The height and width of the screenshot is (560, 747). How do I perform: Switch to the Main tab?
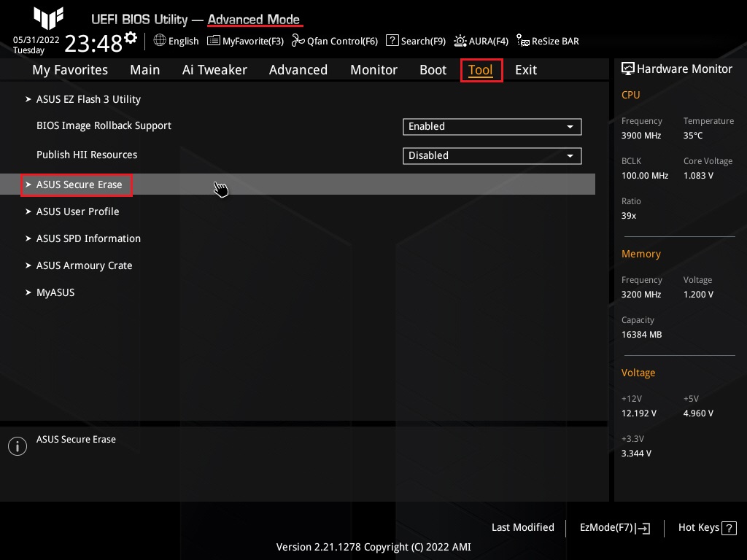click(x=145, y=70)
